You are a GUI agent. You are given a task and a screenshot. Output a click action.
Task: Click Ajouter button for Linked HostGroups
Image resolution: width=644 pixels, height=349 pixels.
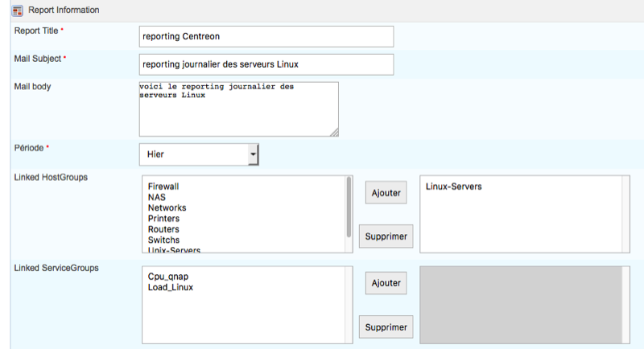click(386, 193)
